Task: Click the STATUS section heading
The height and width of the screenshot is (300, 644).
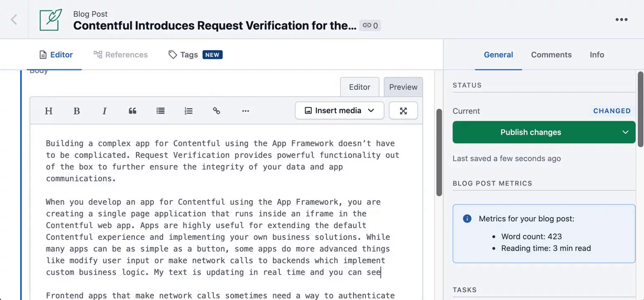Action: (x=467, y=85)
